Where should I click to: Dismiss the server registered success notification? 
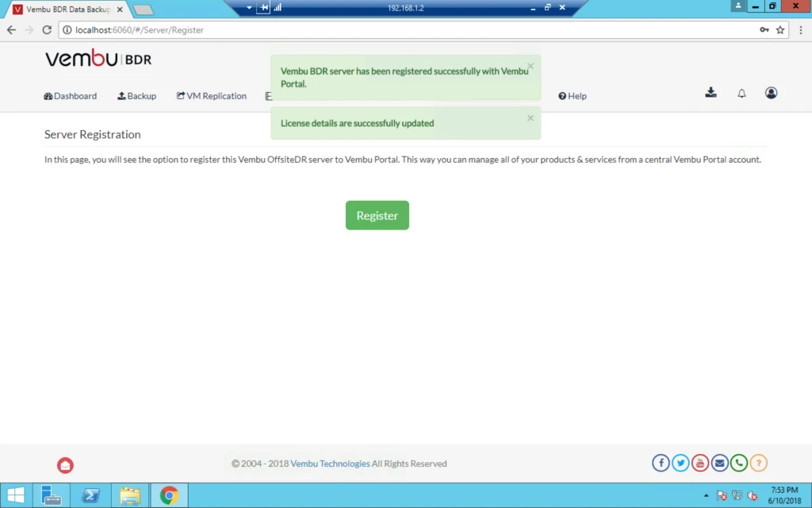click(x=530, y=66)
